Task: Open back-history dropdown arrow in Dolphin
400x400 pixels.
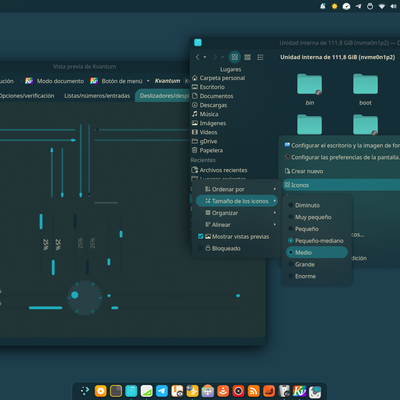Action: pos(205,57)
